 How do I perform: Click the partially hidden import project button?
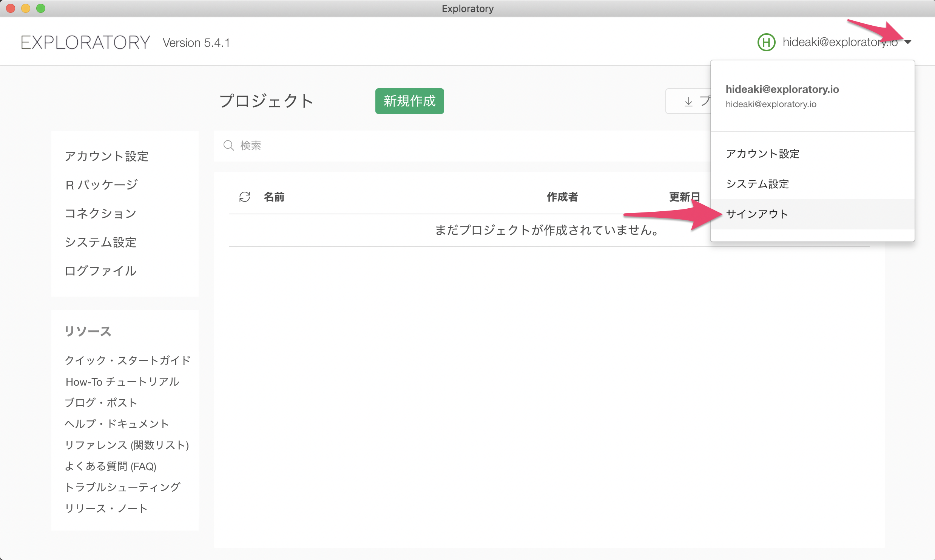pyautogui.click(x=688, y=101)
